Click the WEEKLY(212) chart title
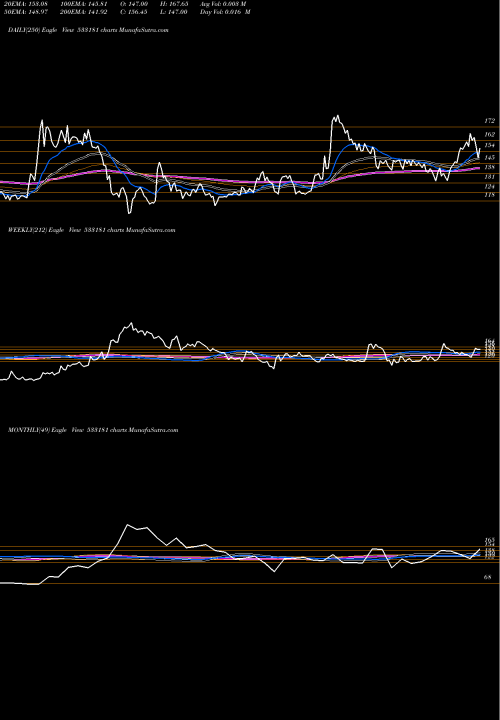Image resolution: width=500 pixels, height=720 pixels. click(91, 230)
